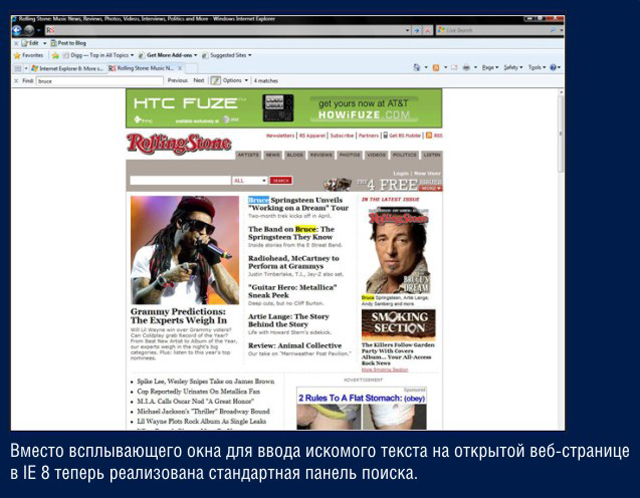Click the orange RSS Feeds icon in command bar
Viewport: 640px width, 498px height.
(436, 67)
